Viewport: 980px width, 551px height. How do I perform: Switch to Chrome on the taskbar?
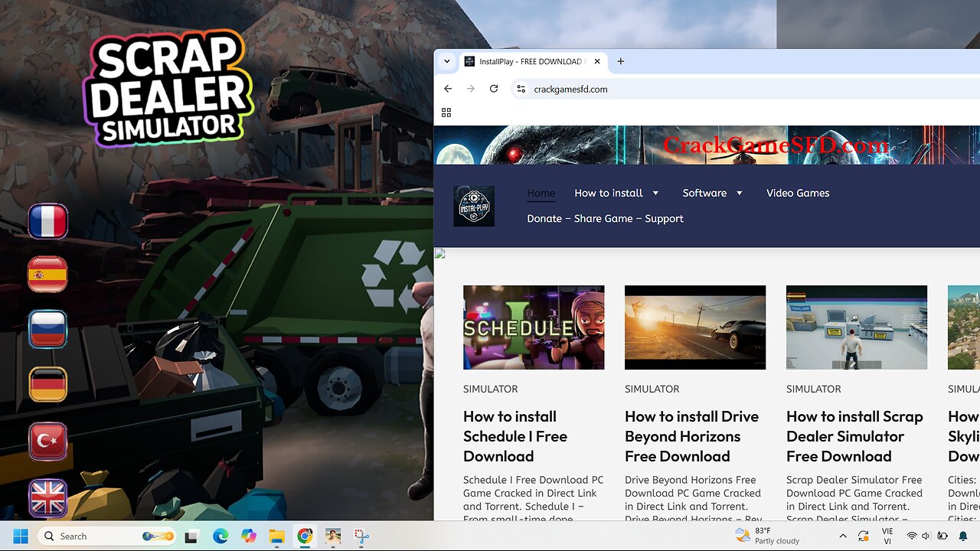(x=305, y=536)
